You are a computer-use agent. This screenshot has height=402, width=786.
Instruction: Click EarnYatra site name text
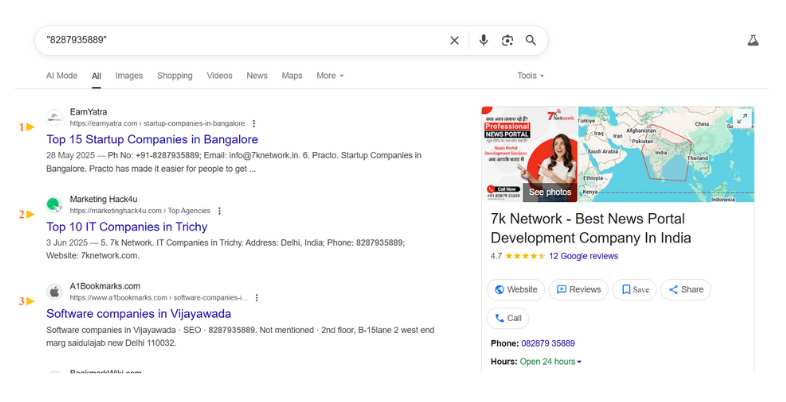88,112
